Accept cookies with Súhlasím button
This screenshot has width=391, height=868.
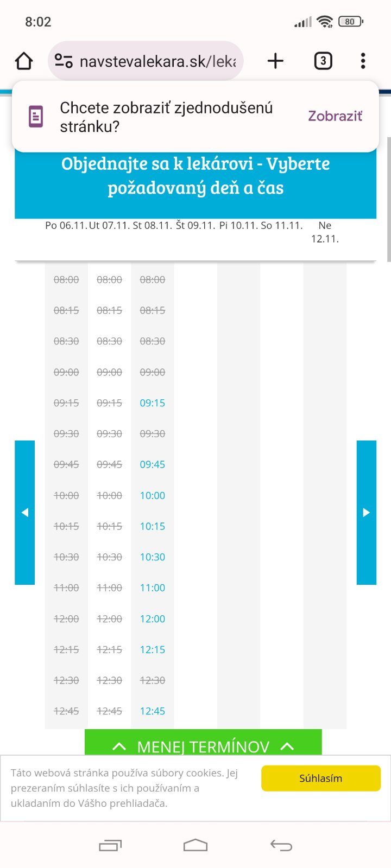[321, 778]
